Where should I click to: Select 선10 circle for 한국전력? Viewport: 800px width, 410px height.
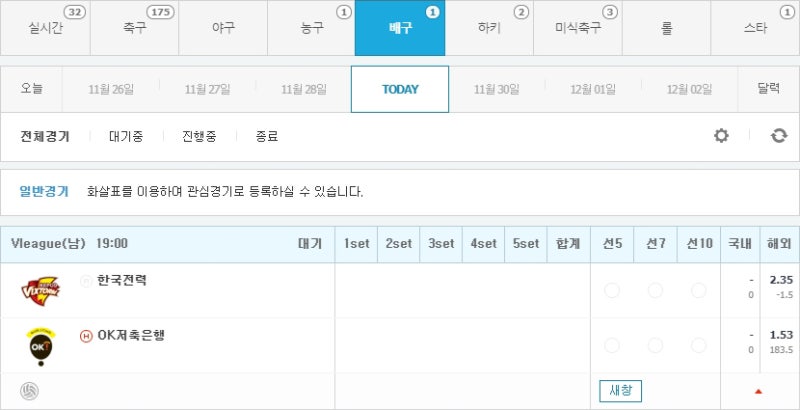698,291
